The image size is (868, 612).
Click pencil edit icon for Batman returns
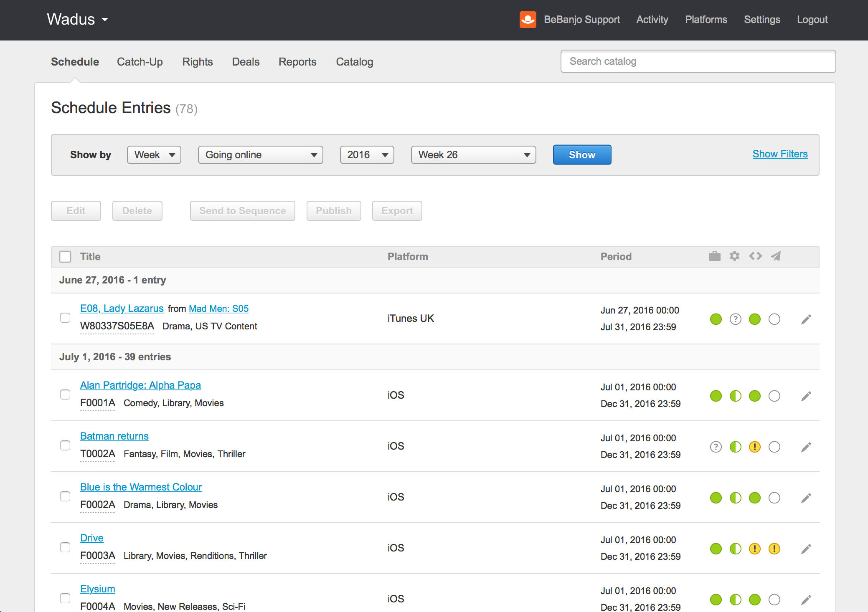pyautogui.click(x=806, y=447)
